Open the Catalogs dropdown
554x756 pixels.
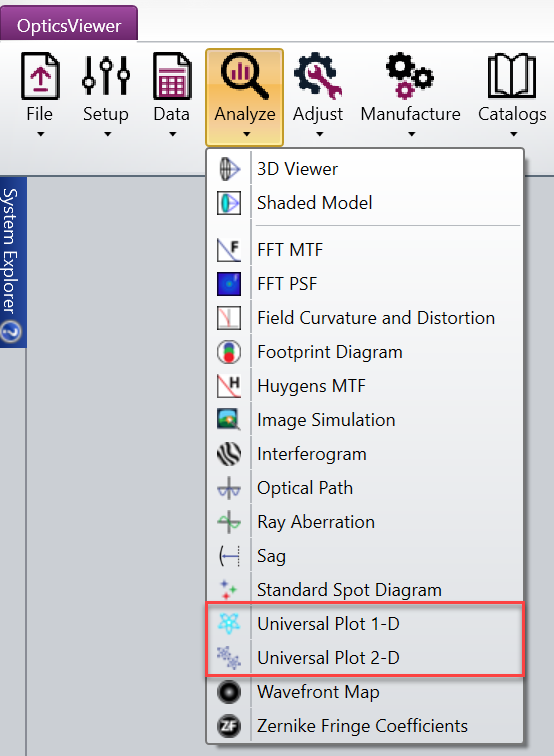pyautogui.click(x=512, y=96)
